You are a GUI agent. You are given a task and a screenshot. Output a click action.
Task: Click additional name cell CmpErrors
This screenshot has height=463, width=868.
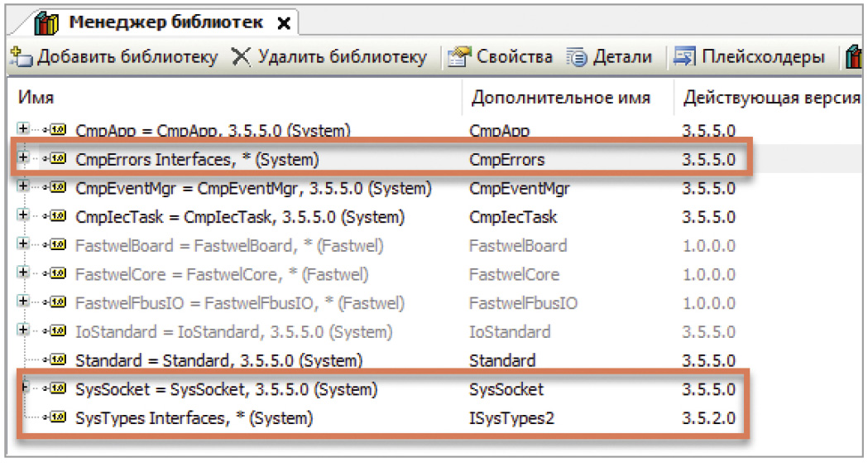pyautogui.click(x=507, y=160)
